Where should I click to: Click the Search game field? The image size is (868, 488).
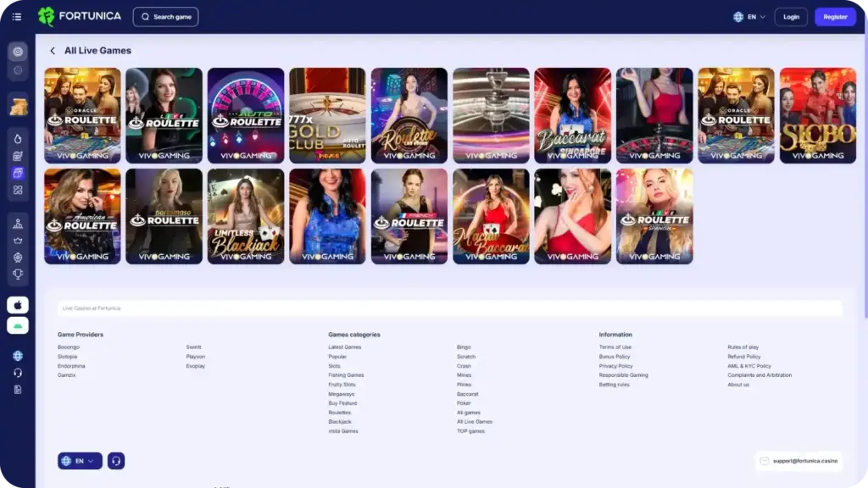click(165, 17)
